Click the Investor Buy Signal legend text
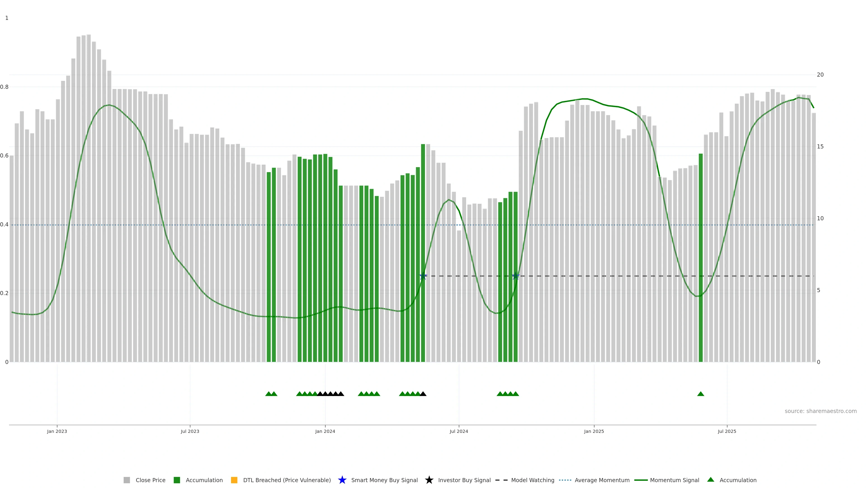Screen dimensions: 868x488 464,480
